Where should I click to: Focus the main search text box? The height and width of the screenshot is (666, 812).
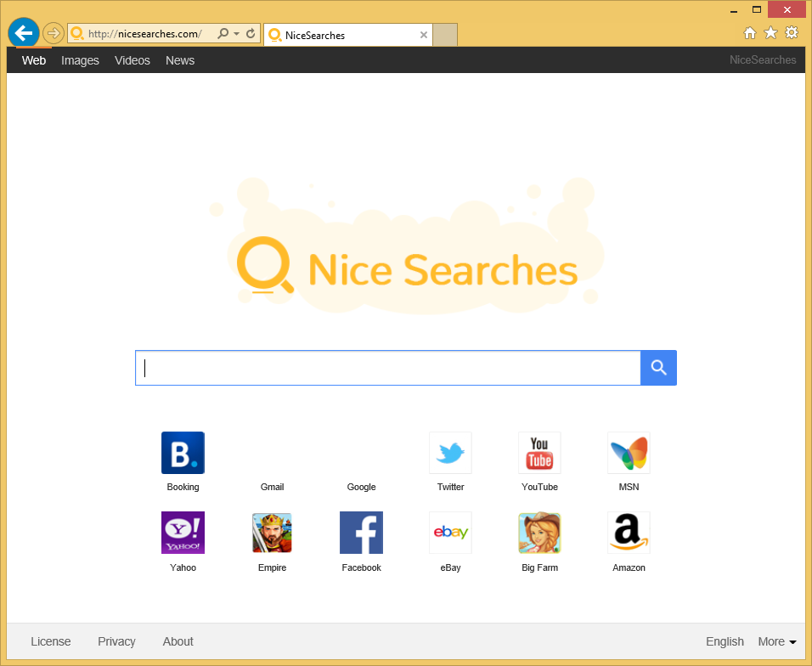pyautogui.click(x=388, y=368)
